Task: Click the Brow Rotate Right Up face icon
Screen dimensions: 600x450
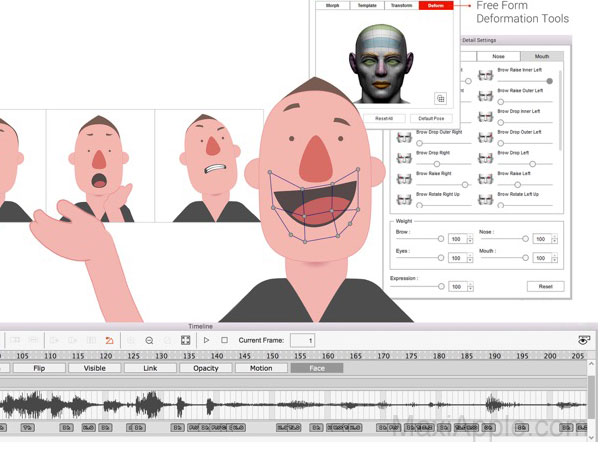Action: click(x=404, y=199)
